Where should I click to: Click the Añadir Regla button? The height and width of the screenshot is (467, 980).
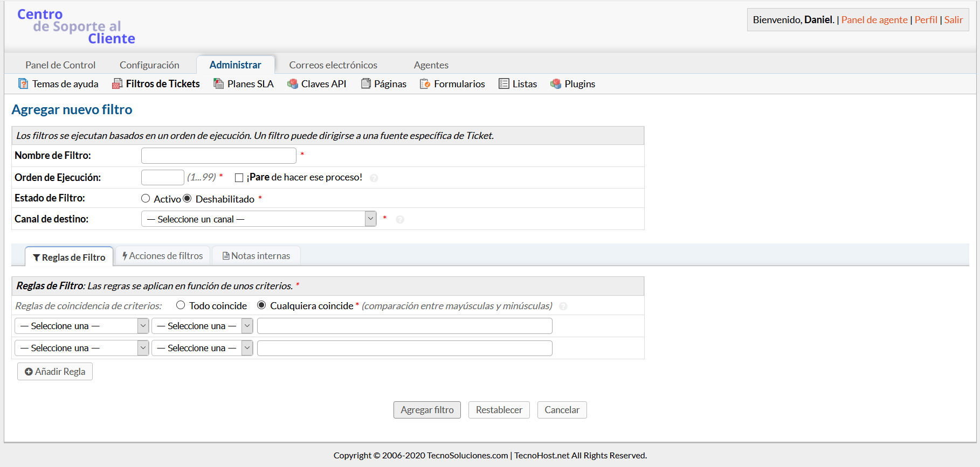click(x=55, y=372)
